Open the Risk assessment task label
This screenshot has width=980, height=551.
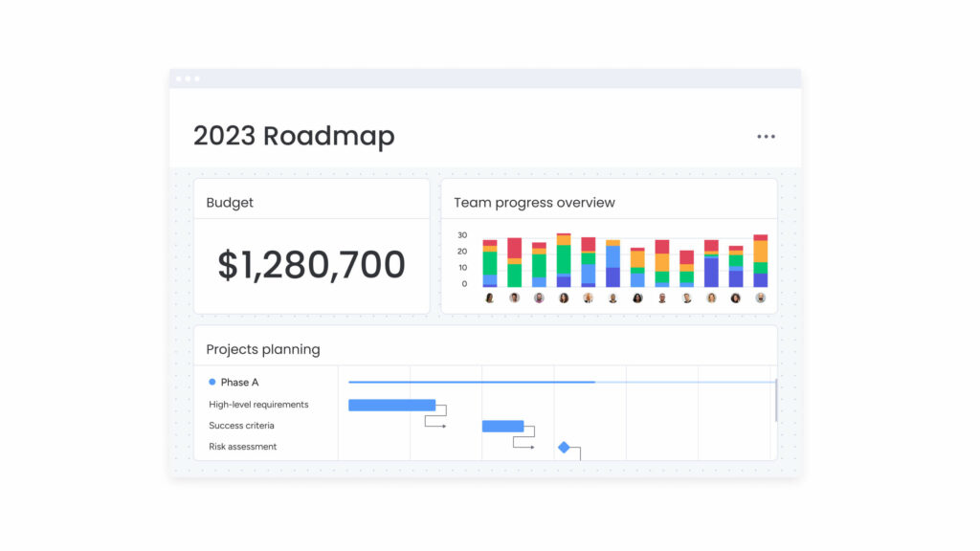[242, 447]
